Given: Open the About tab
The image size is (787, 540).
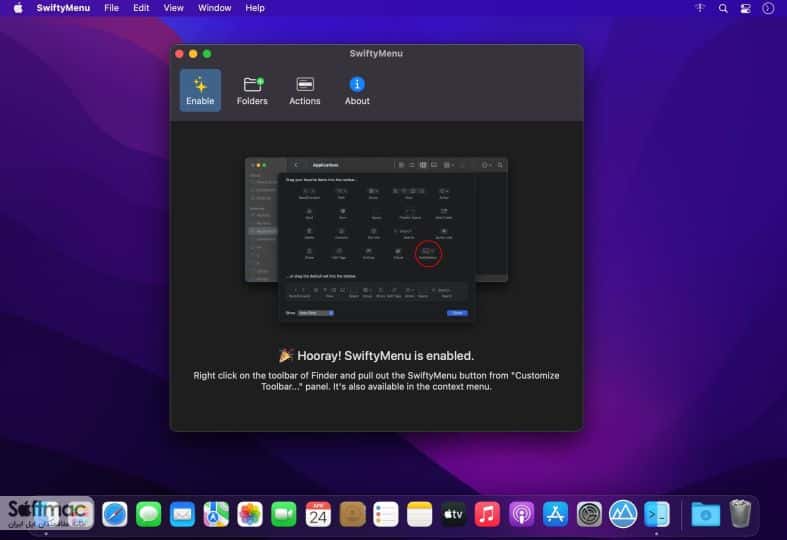Looking at the screenshot, I should (x=357, y=90).
